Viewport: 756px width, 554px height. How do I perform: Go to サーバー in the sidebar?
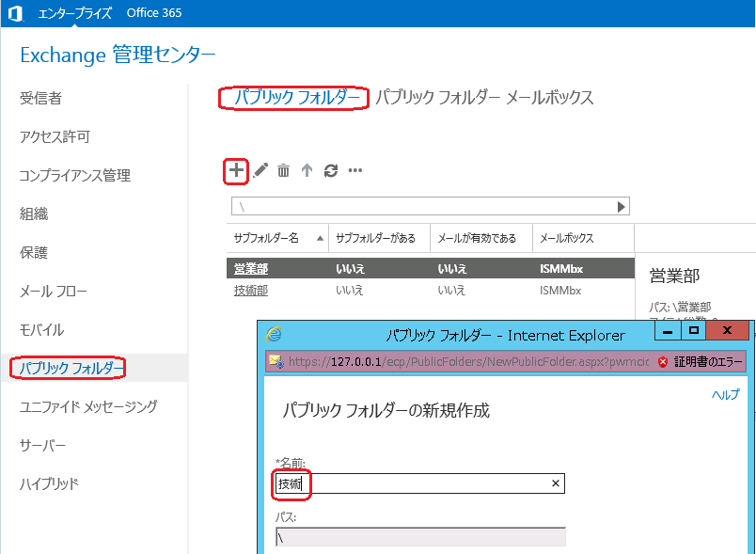[x=43, y=445]
